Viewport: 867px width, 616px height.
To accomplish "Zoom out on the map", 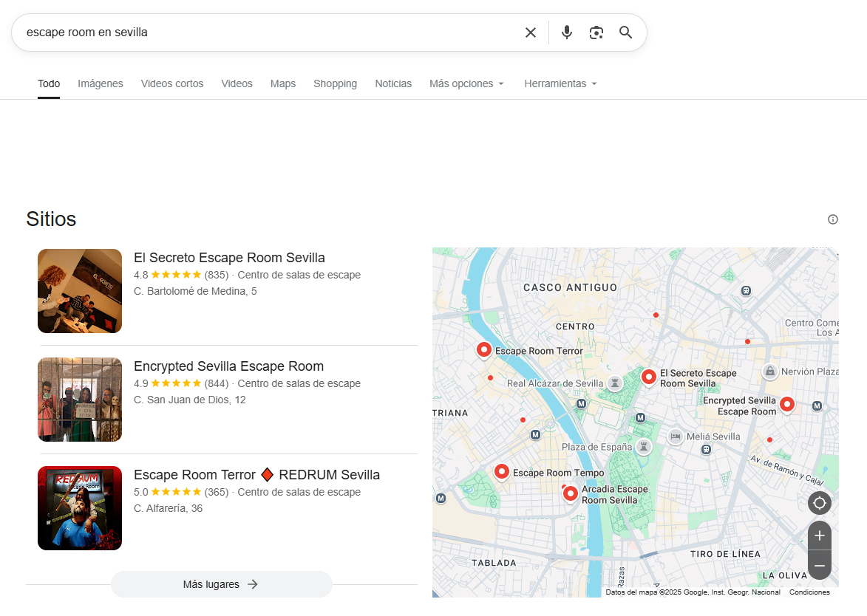I will point(820,565).
